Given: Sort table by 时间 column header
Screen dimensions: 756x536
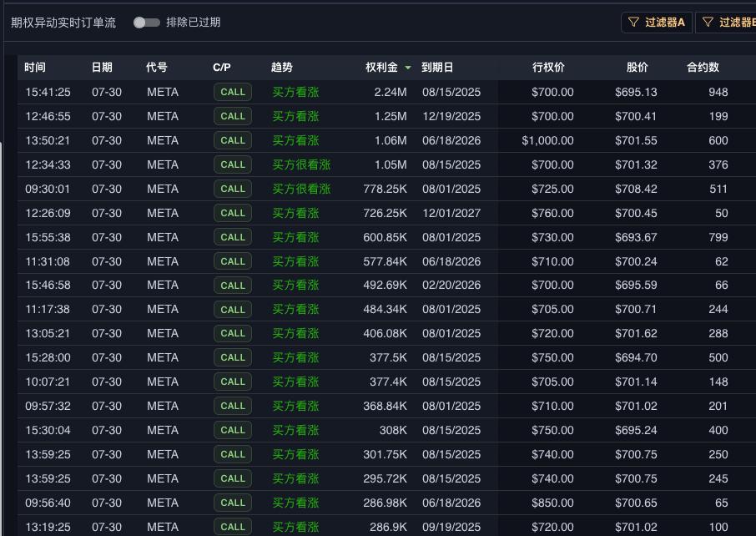Looking at the screenshot, I should 35,68.
